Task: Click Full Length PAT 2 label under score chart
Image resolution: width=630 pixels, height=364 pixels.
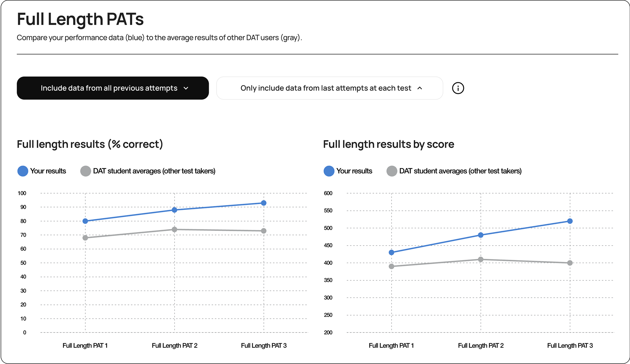Action: click(x=481, y=346)
